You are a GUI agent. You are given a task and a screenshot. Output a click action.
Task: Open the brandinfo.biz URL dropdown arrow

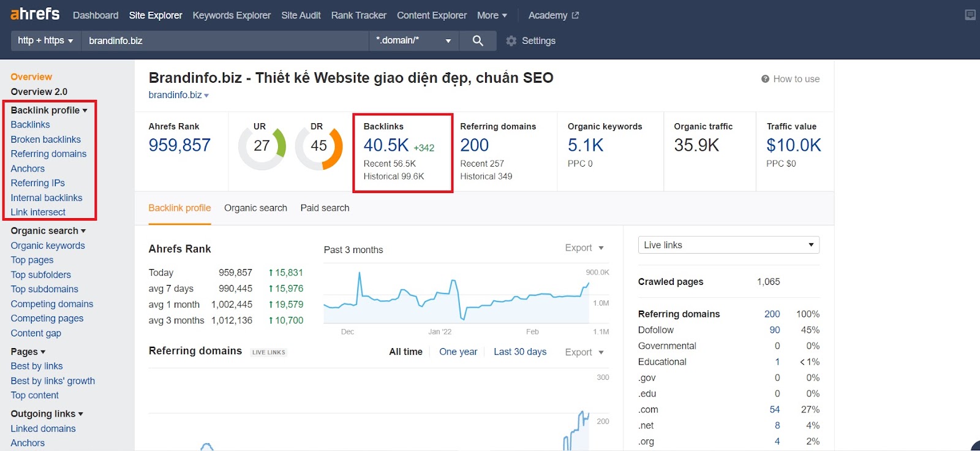click(206, 96)
